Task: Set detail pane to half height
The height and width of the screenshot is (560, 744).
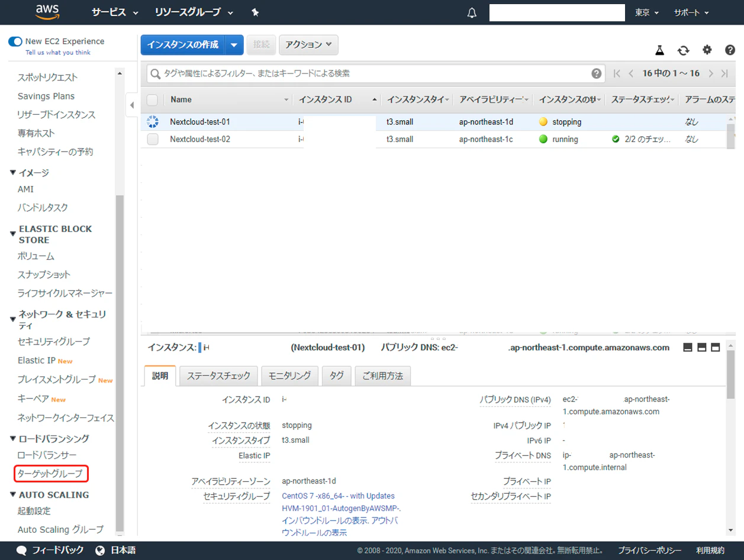Action: pos(701,347)
